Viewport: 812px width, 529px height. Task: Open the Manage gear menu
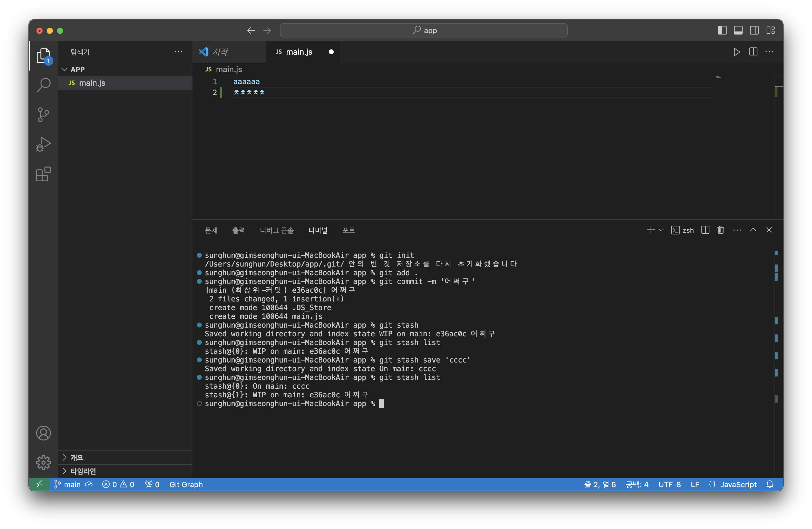pyautogui.click(x=43, y=463)
